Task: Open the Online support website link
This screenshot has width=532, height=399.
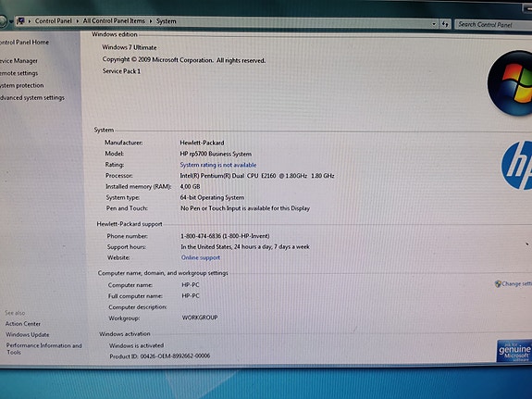Action: tap(201, 257)
